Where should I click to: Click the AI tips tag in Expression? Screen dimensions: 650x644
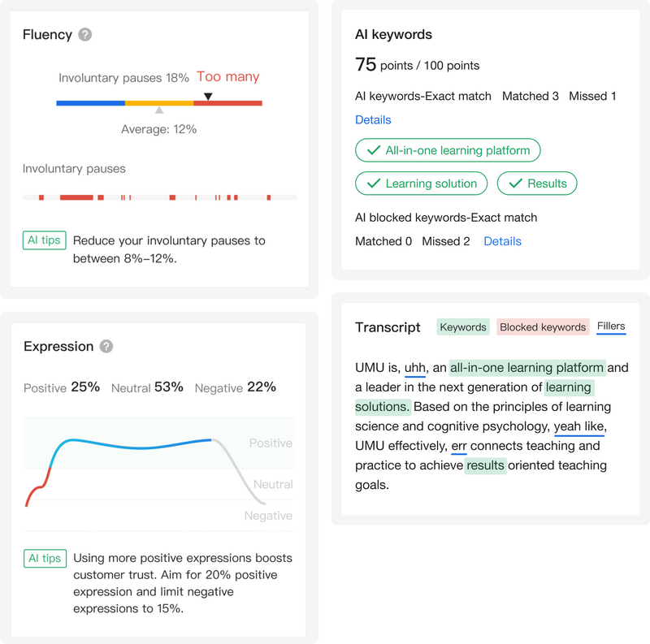(45, 558)
